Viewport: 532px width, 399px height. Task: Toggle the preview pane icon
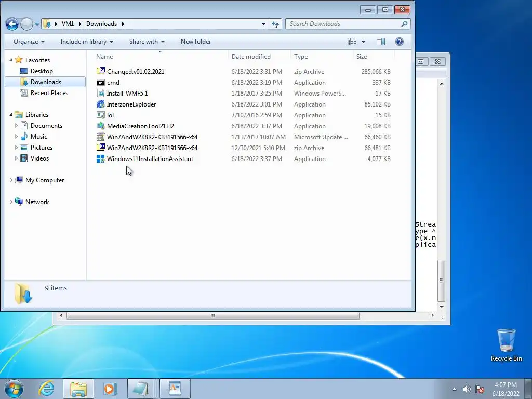pos(381,42)
